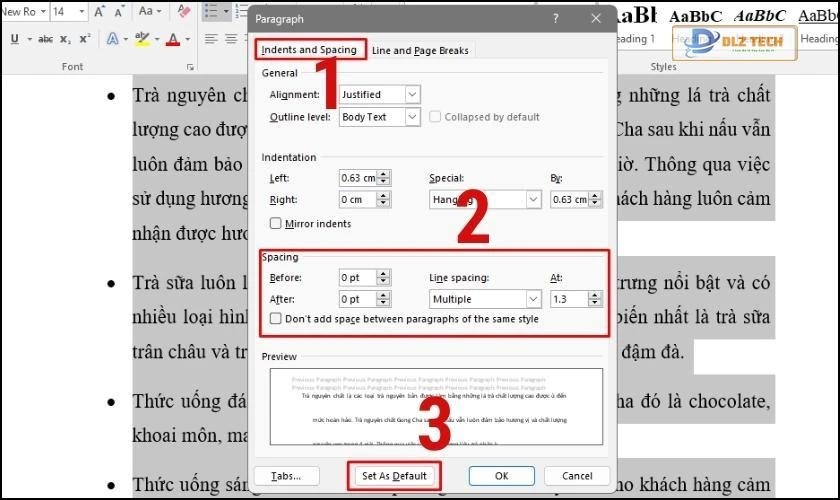The width and height of the screenshot is (840, 500).
Task: Adjust the Spacing Before spinner arrows
Action: tap(383, 278)
